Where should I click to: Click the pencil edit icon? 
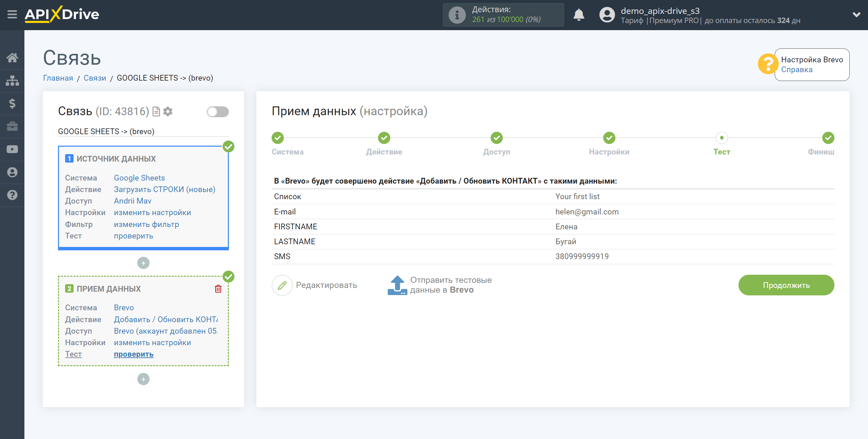coord(282,286)
